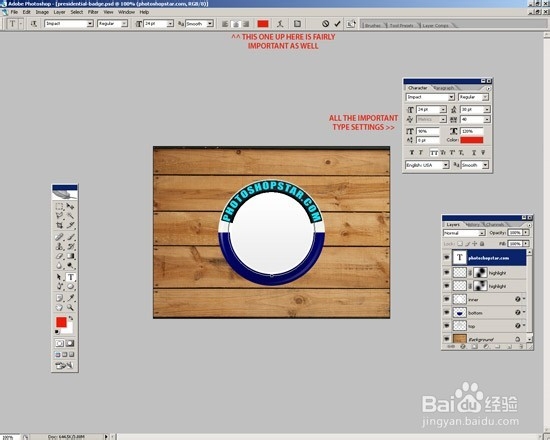Cancel current text edits

click(x=326, y=24)
